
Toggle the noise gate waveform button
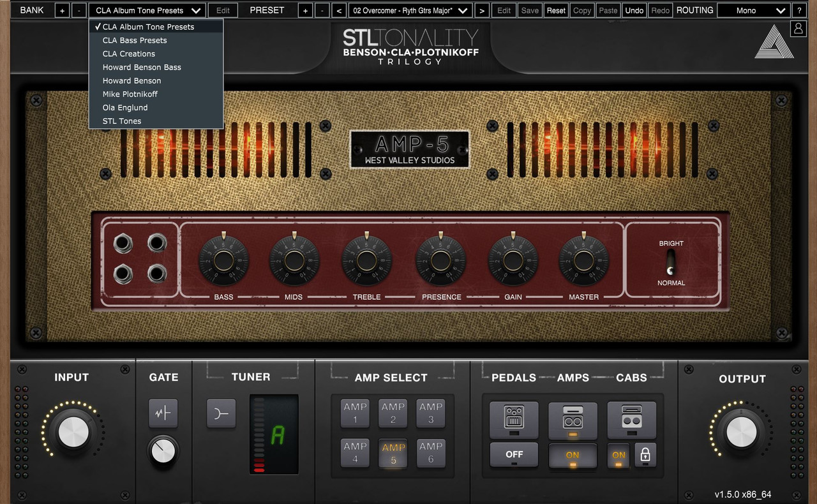[x=163, y=413]
